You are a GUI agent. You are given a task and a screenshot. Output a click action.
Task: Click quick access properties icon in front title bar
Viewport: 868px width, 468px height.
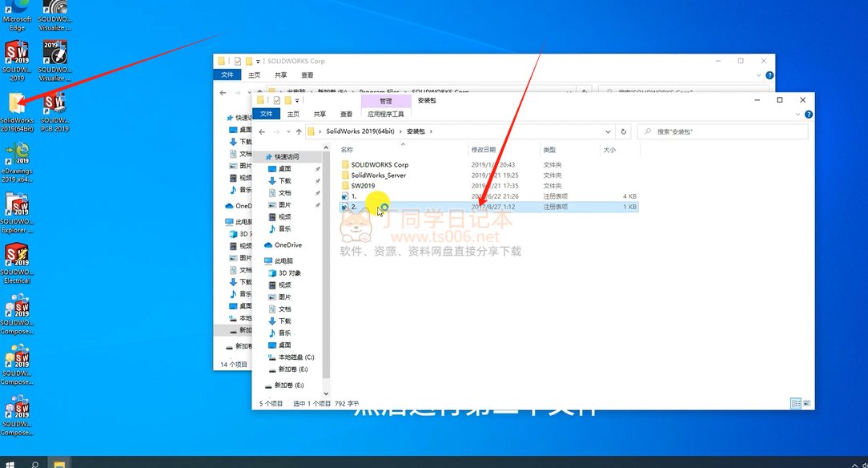[277, 100]
